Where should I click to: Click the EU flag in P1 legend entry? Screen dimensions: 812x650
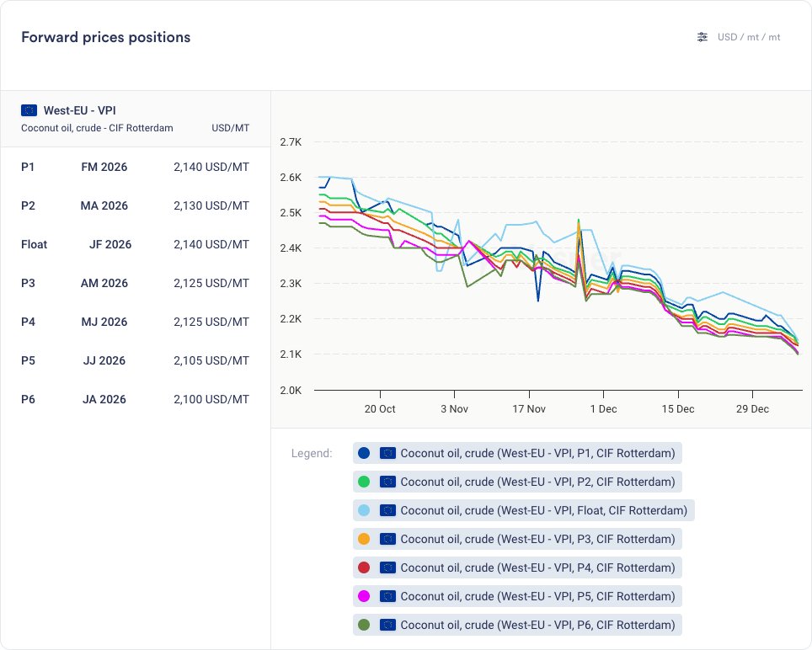[x=387, y=453]
